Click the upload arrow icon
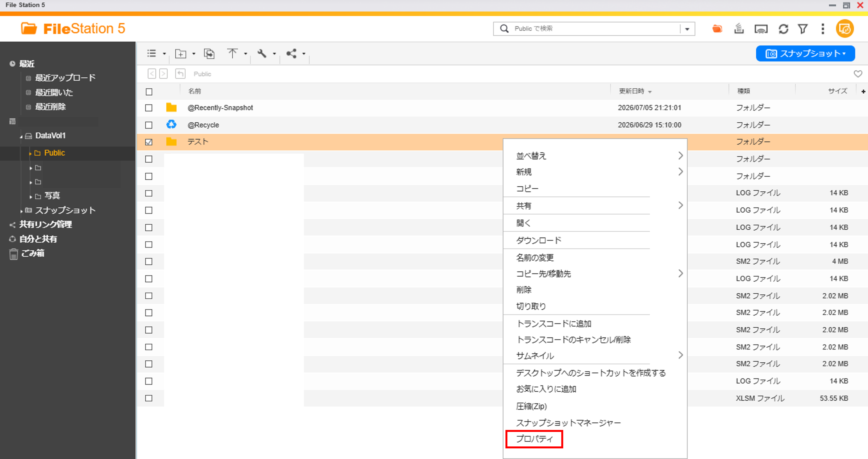This screenshot has height=459, width=868. click(232, 53)
